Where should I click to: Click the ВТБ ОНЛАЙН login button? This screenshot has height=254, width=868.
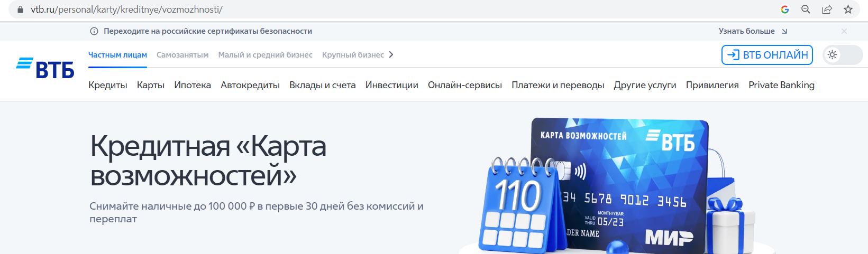pos(767,55)
